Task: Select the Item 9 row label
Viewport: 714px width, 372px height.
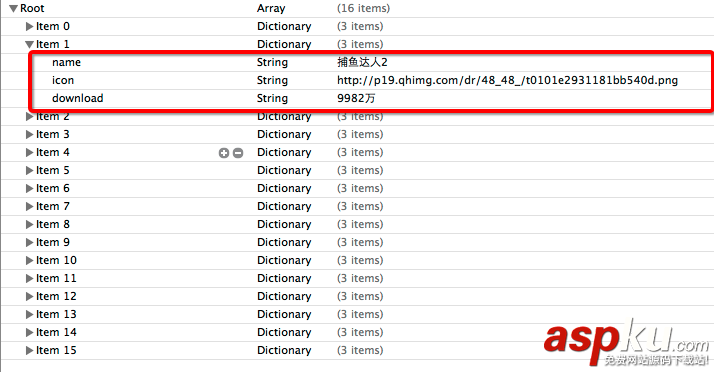Action: pos(53,242)
